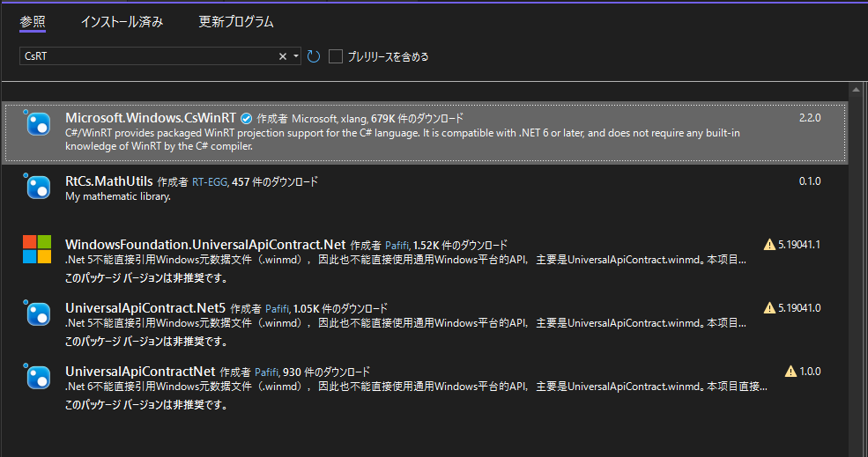
Task: Click '679K 件のダウンロード' download count
Action: click(418, 118)
